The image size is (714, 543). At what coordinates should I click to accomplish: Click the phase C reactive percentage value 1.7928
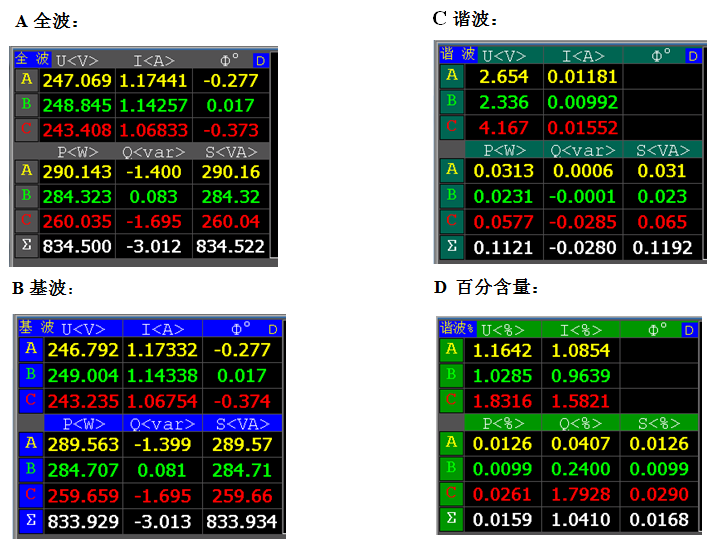[x=580, y=496]
